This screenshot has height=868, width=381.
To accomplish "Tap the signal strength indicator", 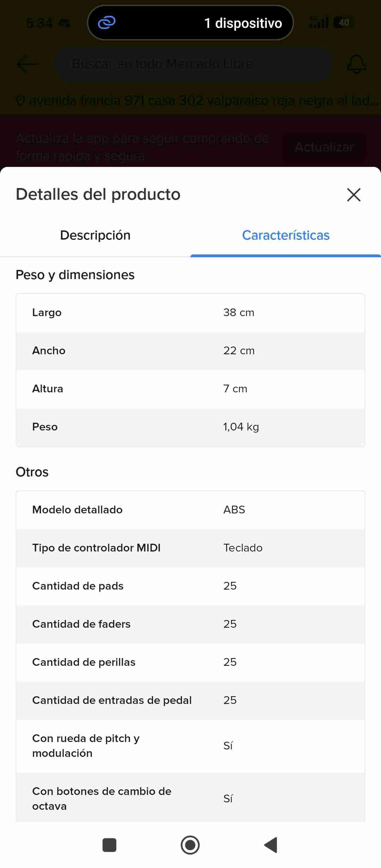I will [318, 23].
